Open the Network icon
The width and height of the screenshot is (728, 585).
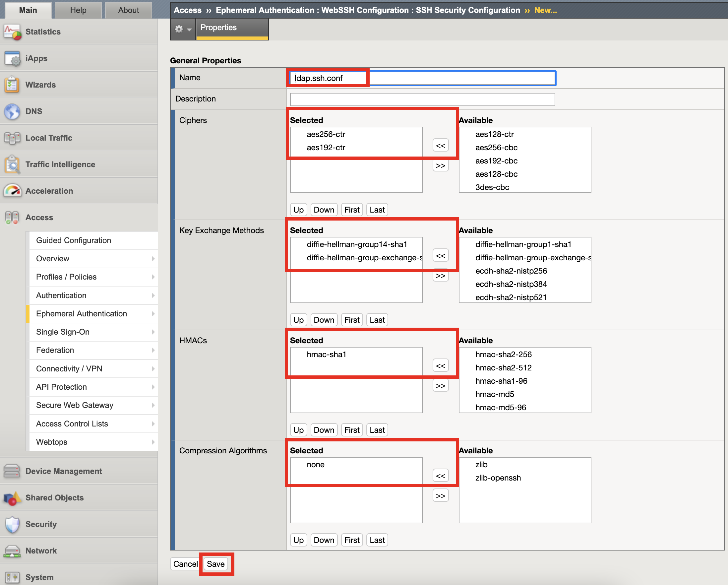pyautogui.click(x=13, y=551)
